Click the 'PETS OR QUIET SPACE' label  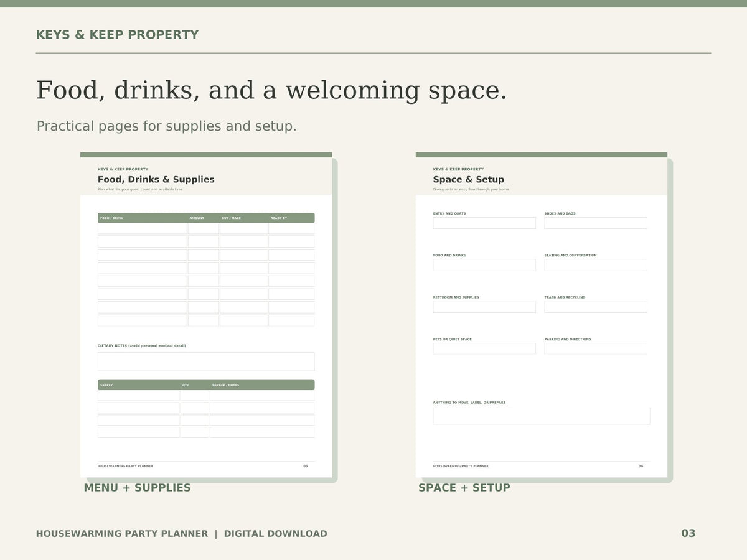453,340
